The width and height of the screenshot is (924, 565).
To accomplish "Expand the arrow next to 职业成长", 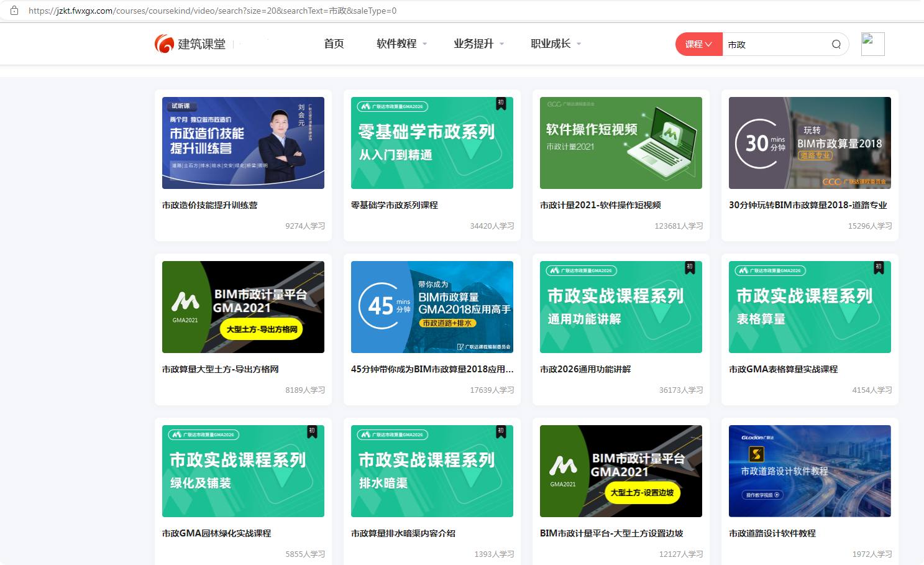I will (x=579, y=44).
